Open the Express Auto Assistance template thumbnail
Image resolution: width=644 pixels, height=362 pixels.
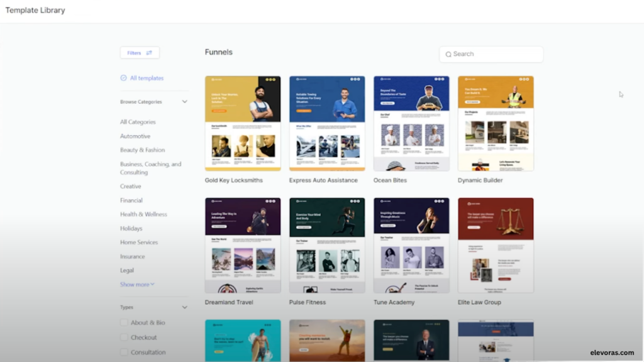[x=327, y=123]
